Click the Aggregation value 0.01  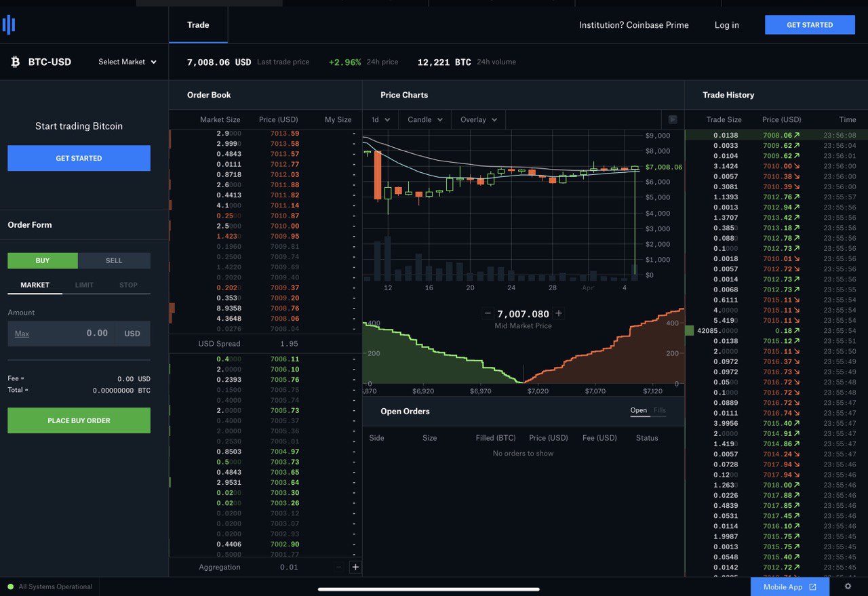coord(289,567)
